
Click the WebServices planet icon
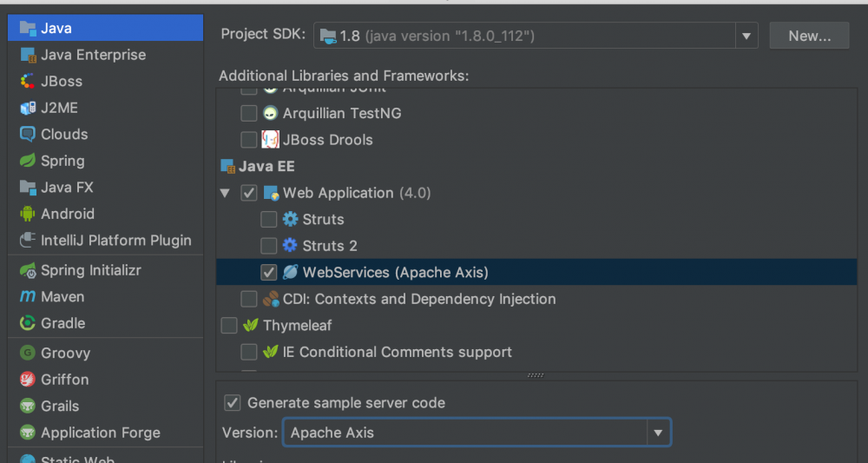pyautogui.click(x=290, y=272)
